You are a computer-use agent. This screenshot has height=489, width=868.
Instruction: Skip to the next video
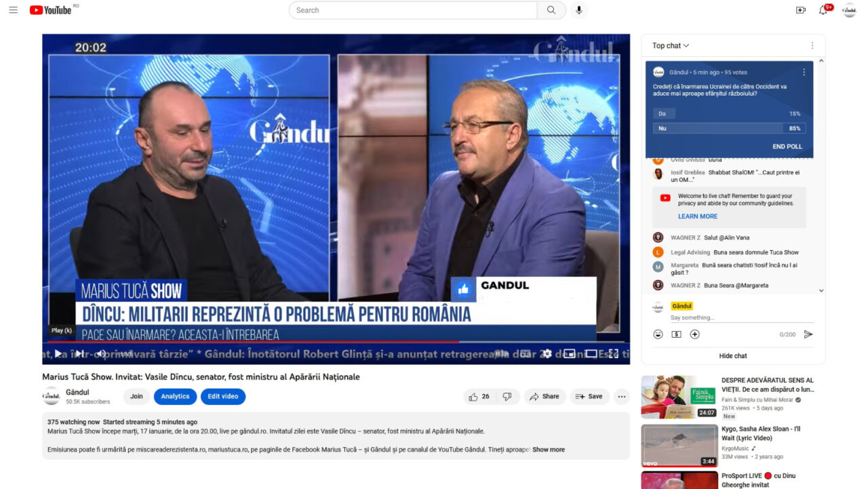(x=79, y=353)
